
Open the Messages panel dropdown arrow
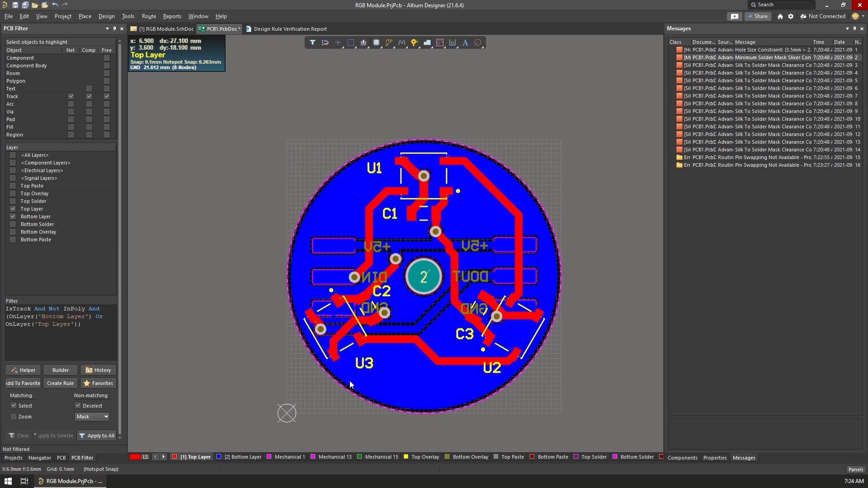click(848, 28)
